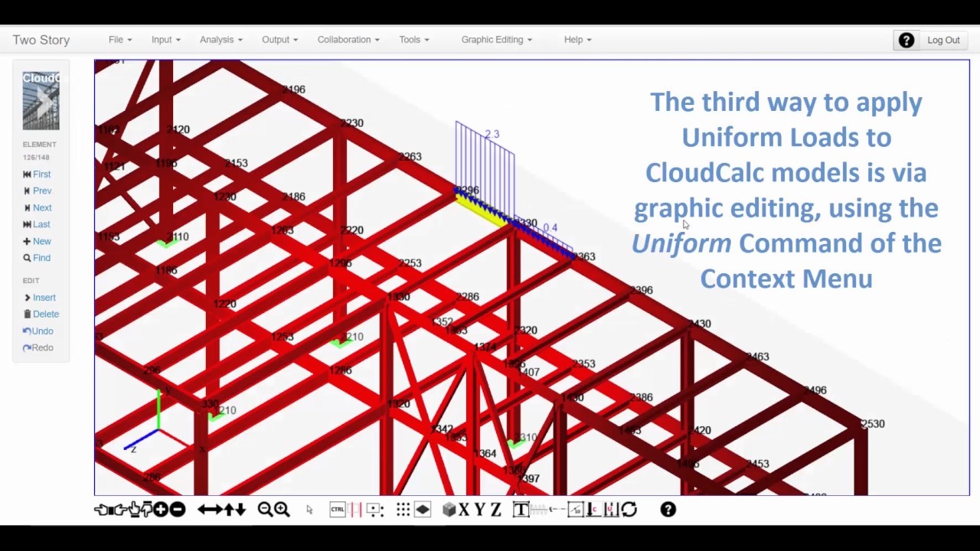
Task: Refresh the model view
Action: tap(629, 510)
